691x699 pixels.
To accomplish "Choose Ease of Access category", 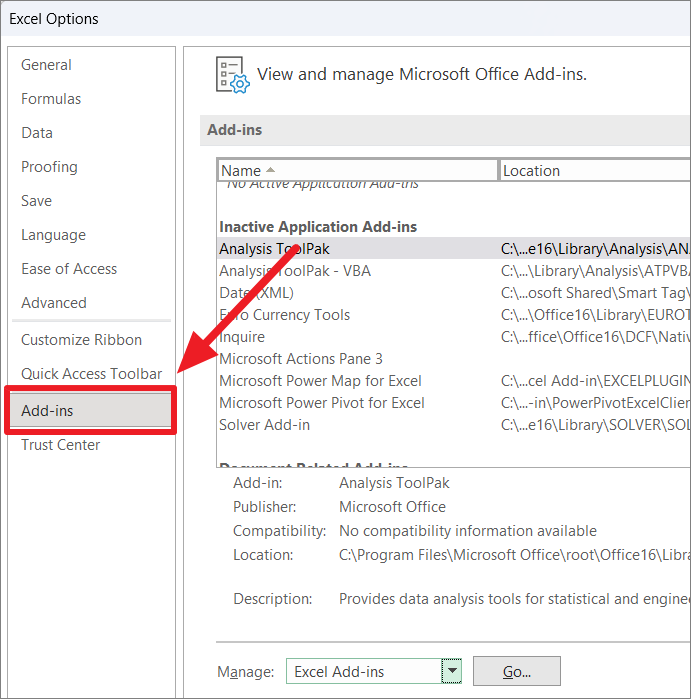I will [69, 269].
